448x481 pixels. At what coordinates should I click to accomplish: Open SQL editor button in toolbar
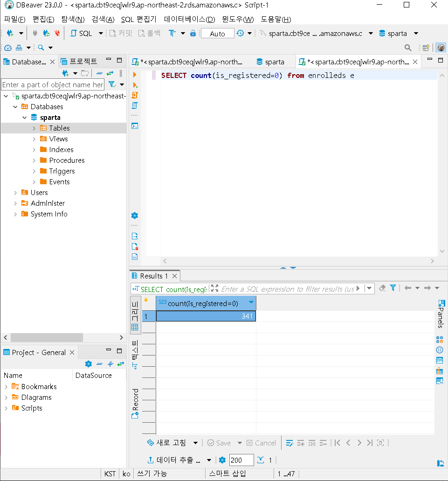tap(81, 33)
